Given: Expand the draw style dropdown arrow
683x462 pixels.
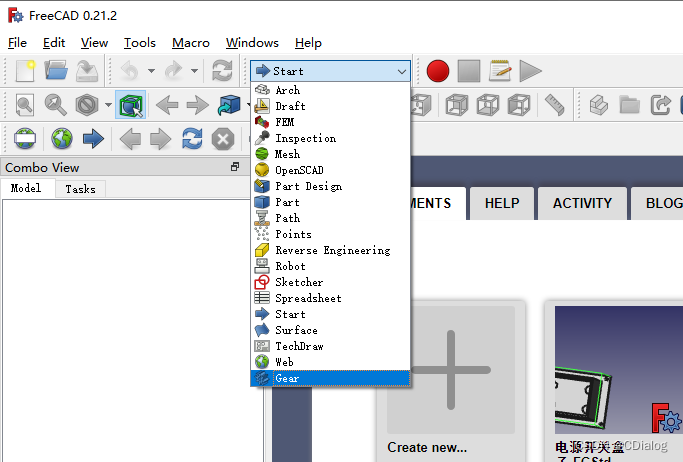Looking at the screenshot, I should click(108, 105).
